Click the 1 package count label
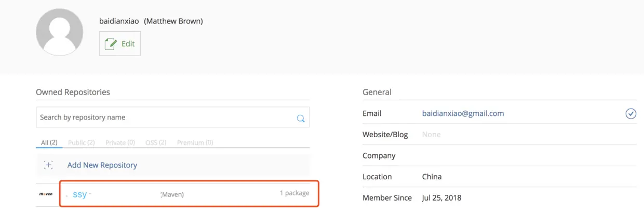The width and height of the screenshot is (644, 211). pyautogui.click(x=294, y=193)
